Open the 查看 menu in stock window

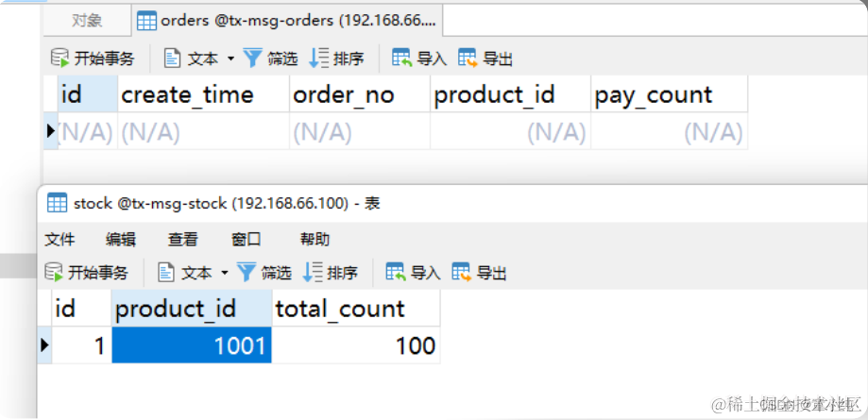pyautogui.click(x=182, y=239)
